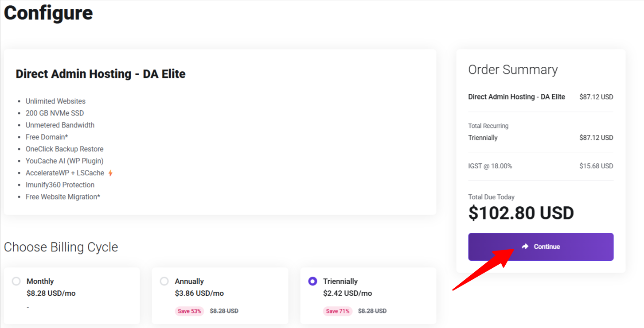Click the Choose Billing Cycle section heading
Image resolution: width=644 pixels, height=328 pixels.
[x=61, y=247]
